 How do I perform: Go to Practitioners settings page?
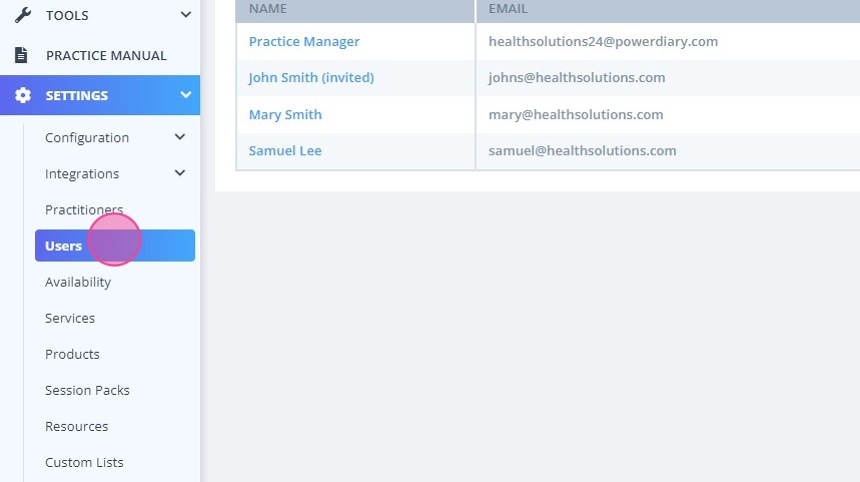(84, 209)
